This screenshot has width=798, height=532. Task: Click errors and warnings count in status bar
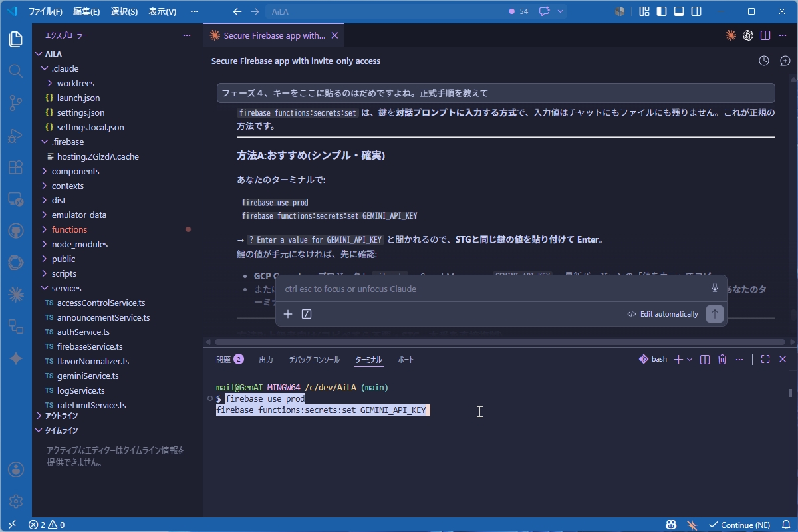point(47,525)
